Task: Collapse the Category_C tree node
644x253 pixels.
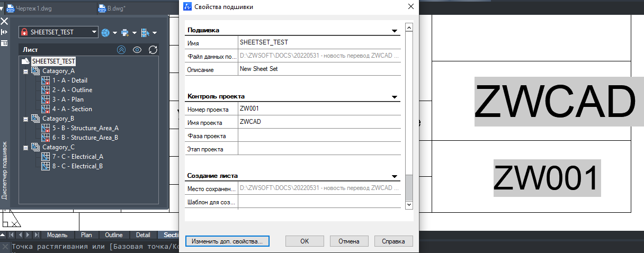Action: [25, 147]
